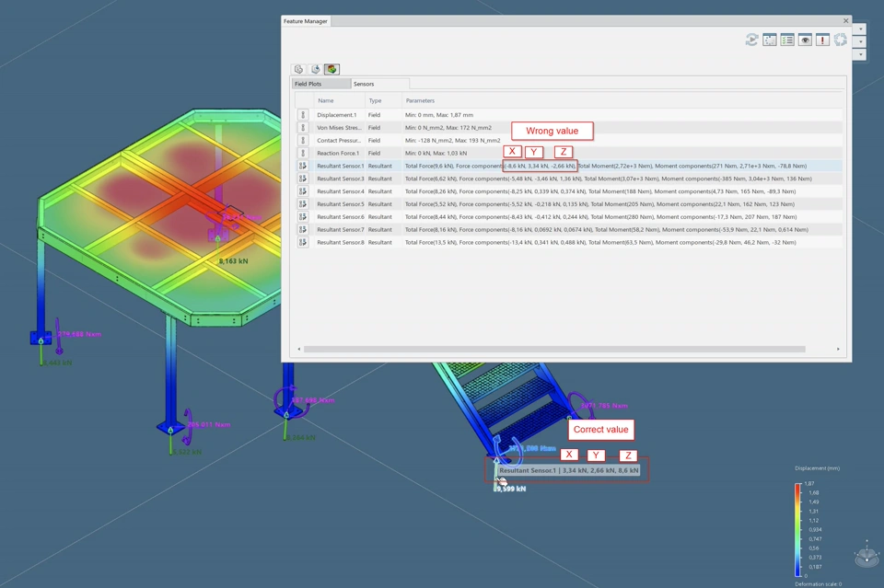The width and height of the screenshot is (884, 588).
Task: Click the icon beside Resultant Sensor.7
Action: pyautogui.click(x=303, y=230)
